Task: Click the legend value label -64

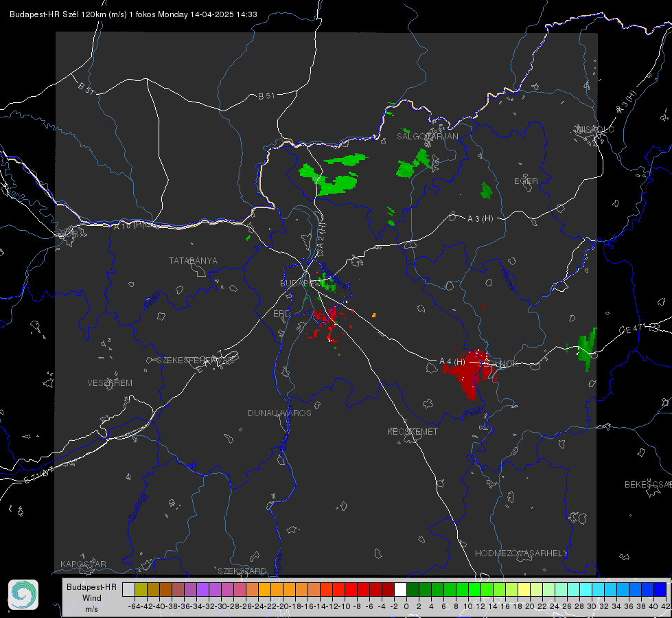Action: pyautogui.click(x=135, y=606)
